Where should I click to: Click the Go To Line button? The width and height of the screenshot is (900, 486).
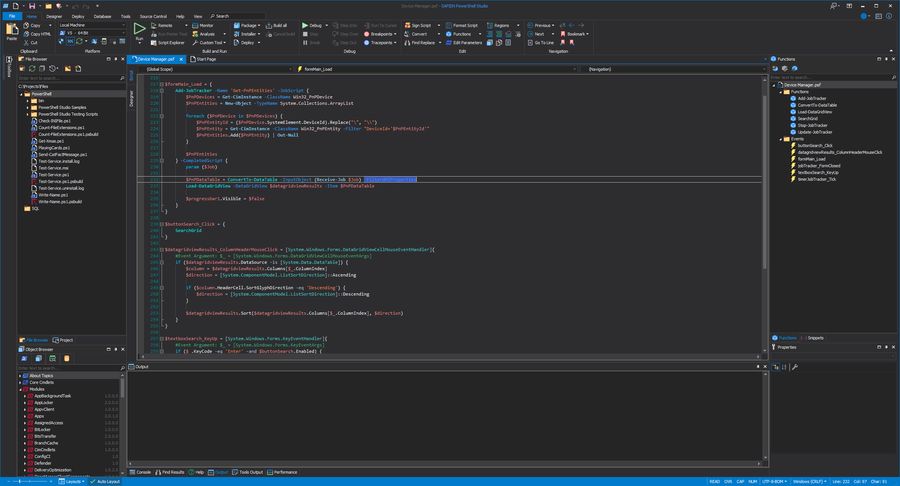(x=543, y=43)
